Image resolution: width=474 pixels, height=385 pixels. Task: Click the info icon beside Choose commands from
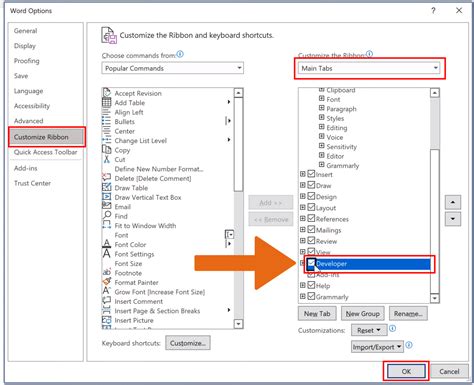(180, 54)
